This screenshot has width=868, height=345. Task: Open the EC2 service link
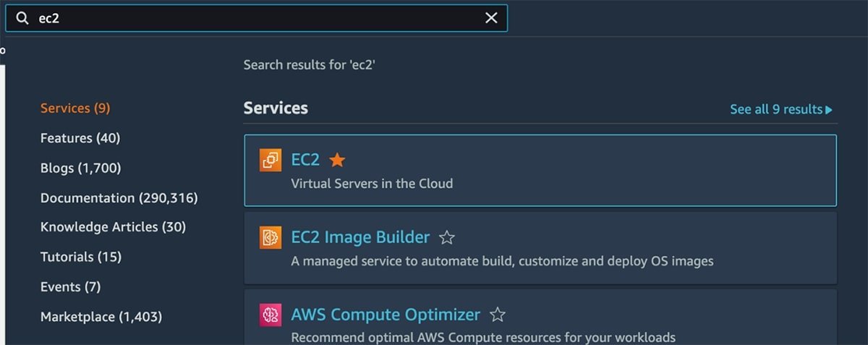point(305,160)
